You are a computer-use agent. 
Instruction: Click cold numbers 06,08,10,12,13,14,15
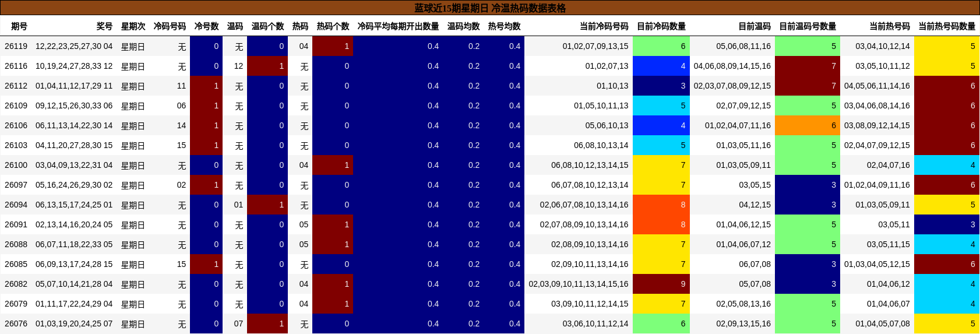(590, 165)
